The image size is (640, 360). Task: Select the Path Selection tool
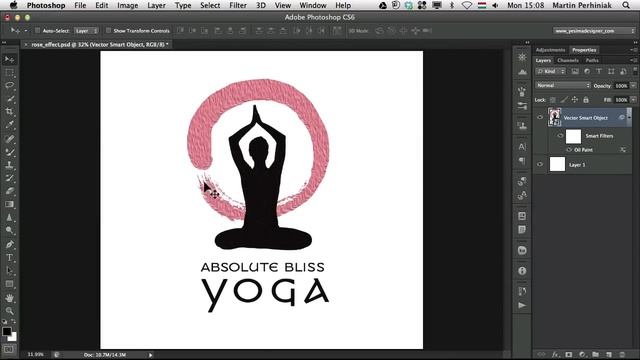pyautogui.click(x=9, y=271)
